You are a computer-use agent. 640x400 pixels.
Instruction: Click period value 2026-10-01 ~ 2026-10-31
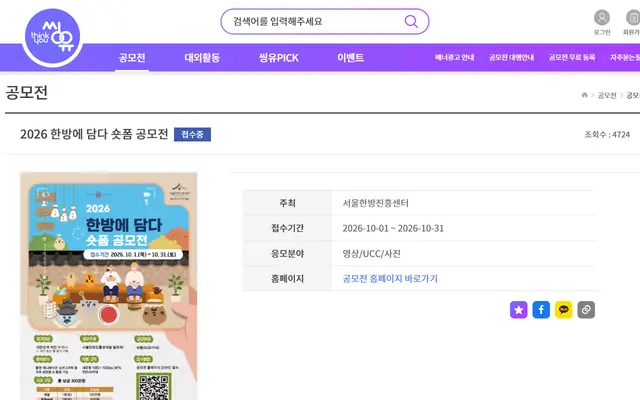click(393, 228)
